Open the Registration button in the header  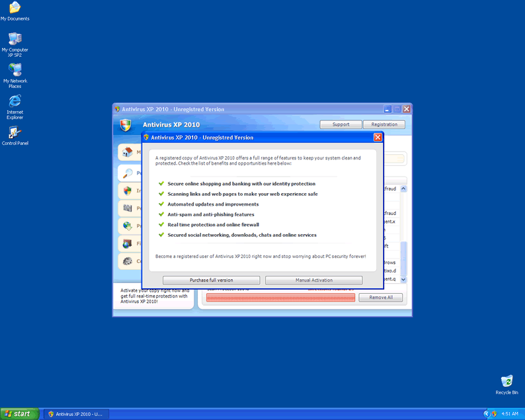384,124
